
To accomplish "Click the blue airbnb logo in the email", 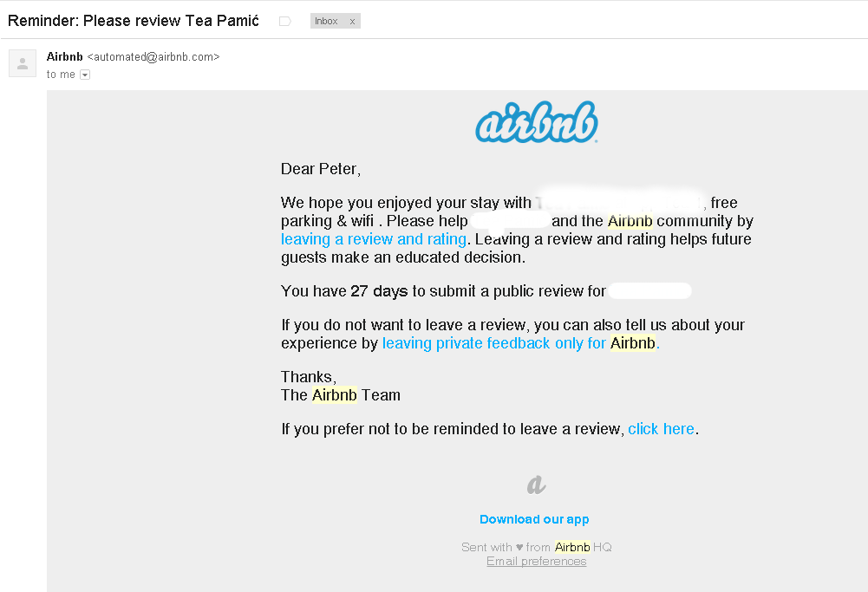I will (537, 122).
